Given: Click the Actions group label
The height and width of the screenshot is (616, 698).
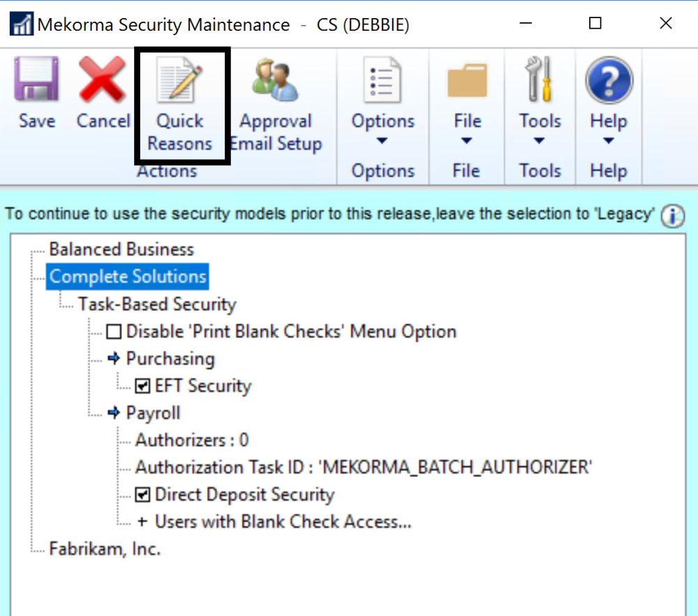Looking at the screenshot, I should click(167, 171).
